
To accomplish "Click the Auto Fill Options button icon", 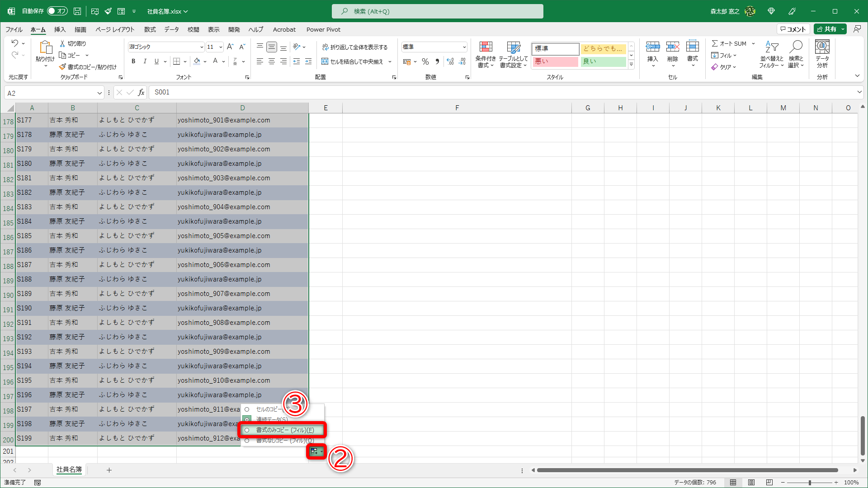I will [315, 451].
